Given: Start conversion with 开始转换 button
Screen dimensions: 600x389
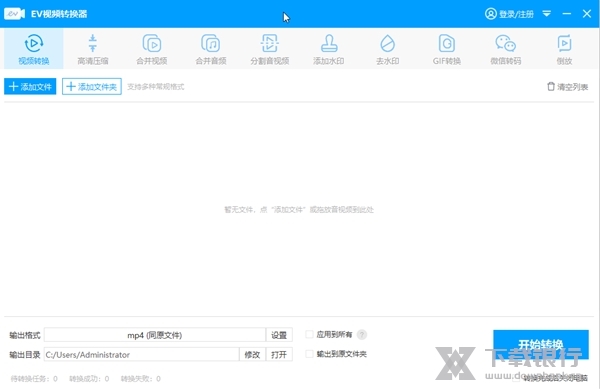Looking at the screenshot, I should pyautogui.click(x=541, y=344).
